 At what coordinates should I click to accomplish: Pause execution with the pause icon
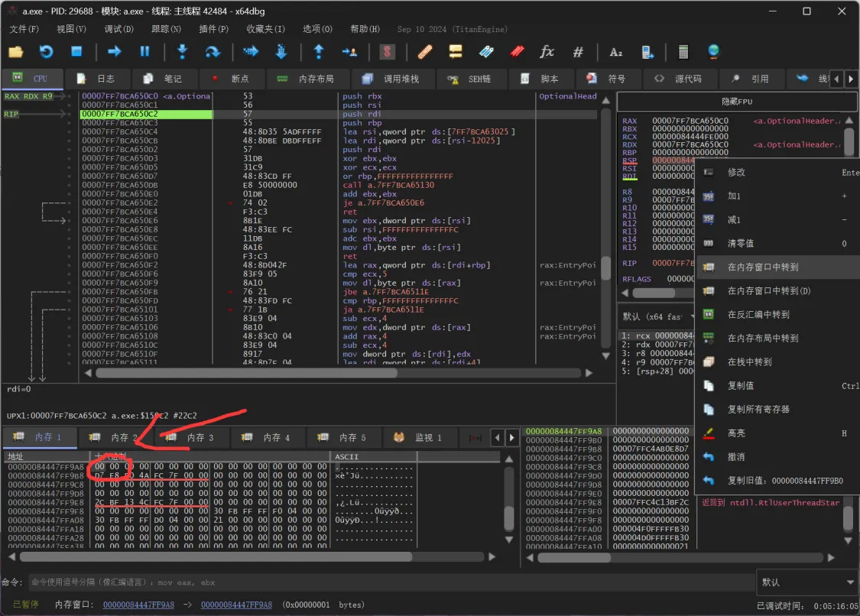(x=144, y=52)
